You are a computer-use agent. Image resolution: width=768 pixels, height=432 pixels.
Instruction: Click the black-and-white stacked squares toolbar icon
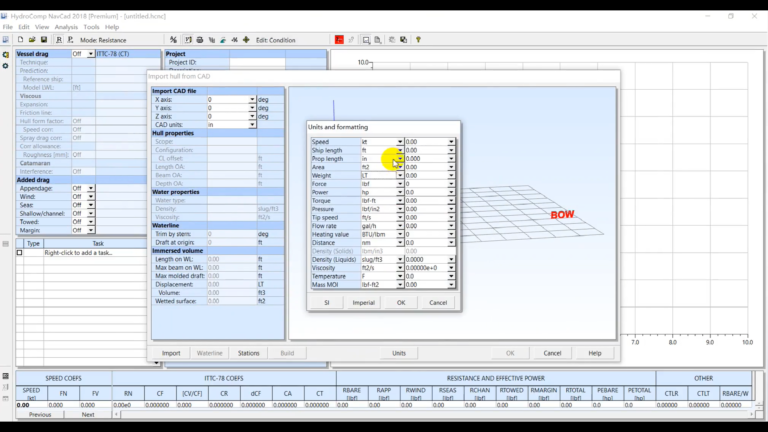(403, 40)
